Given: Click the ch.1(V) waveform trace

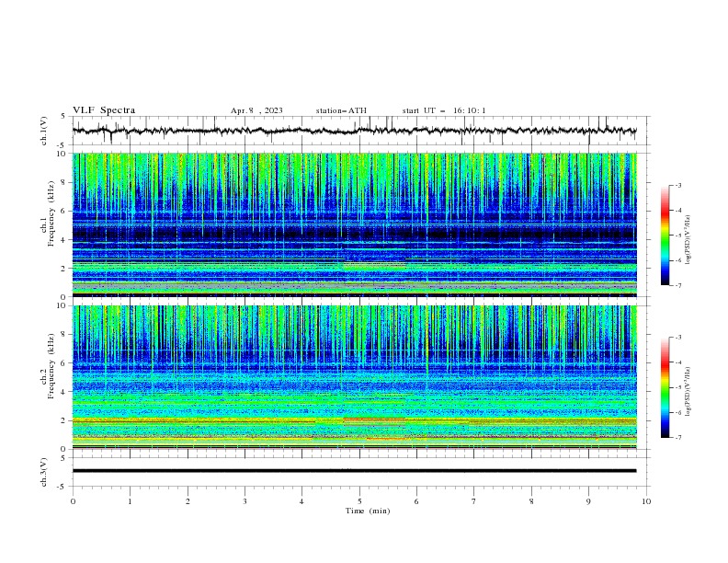Looking at the screenshot, I should click(355, 131).
